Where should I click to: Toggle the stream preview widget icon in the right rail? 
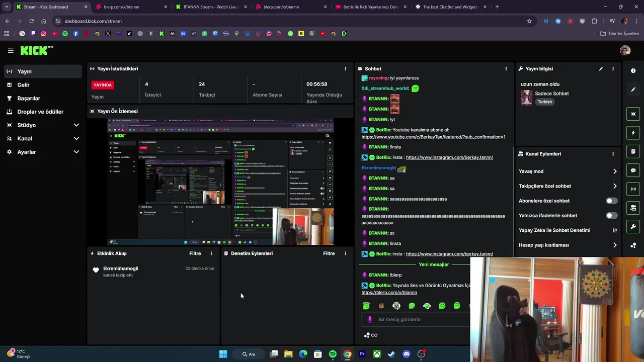pos(633,114)
